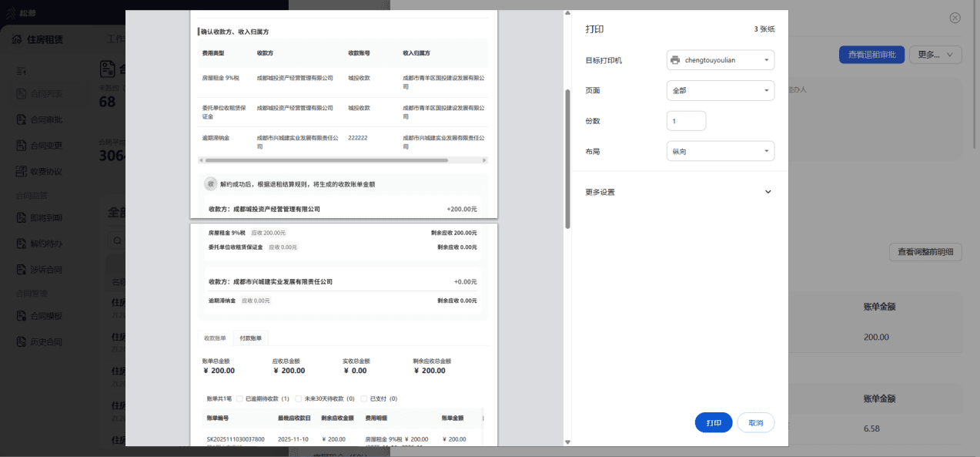Click the 住房租赁 home icon in header
Viewport: 980px width, 457px height.
point(16,39)
